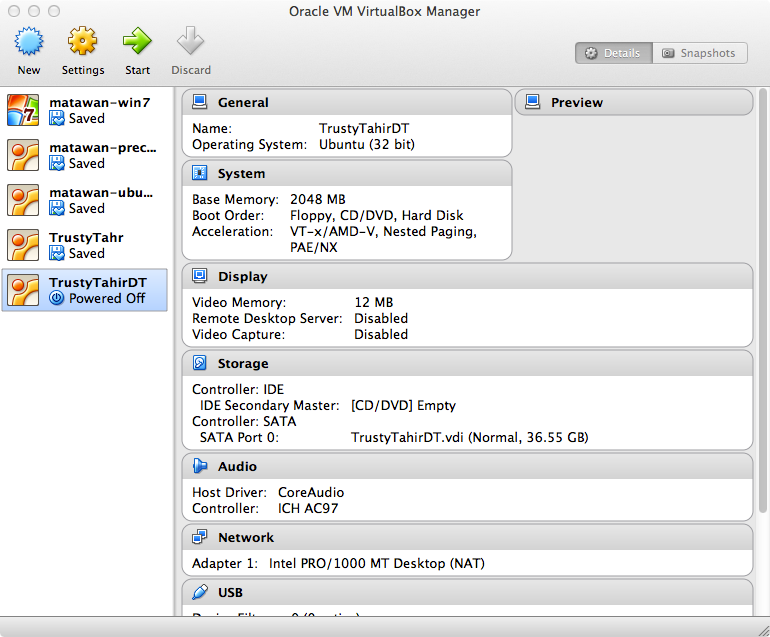Click the Discard toolbar icon
Image resolution: width=770 pixels, height=637 pixels.
click(191, 41)
